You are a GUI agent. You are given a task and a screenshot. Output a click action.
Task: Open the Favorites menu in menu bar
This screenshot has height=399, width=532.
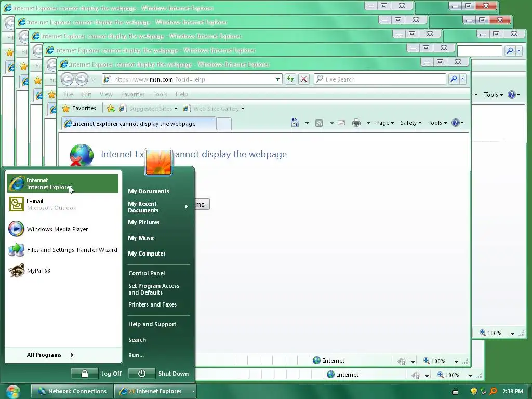(132, 94)
